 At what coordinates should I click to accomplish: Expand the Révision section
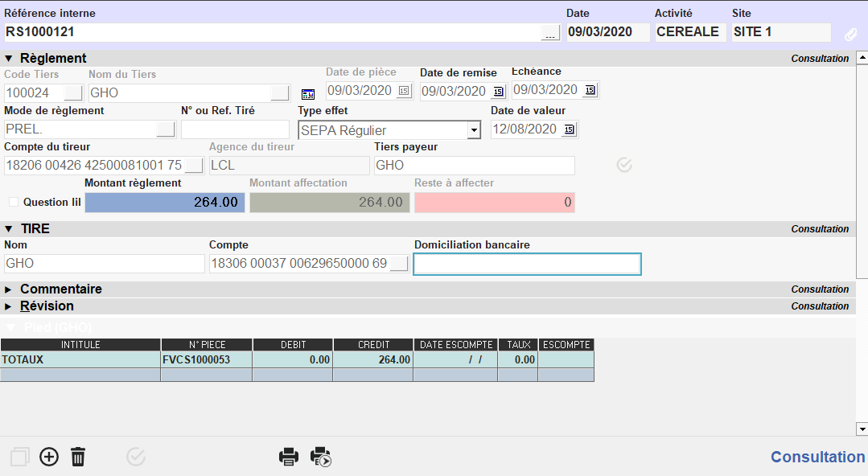(9, 306)
